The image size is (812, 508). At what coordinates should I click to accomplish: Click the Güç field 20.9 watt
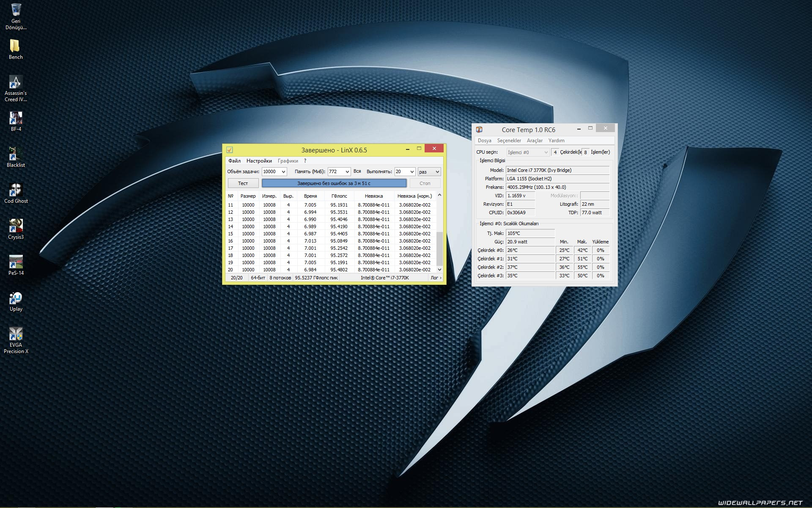coord(530,242)
